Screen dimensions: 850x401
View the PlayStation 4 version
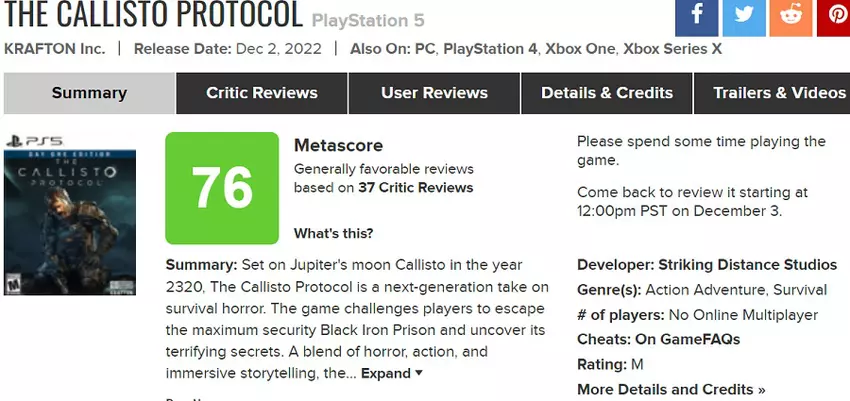(x=489, y=48)
